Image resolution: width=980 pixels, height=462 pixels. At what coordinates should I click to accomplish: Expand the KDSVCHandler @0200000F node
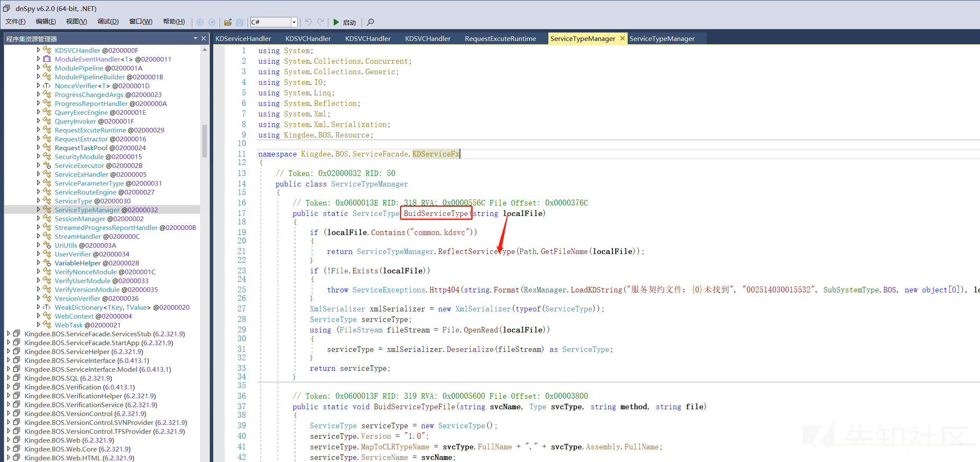pyautogui.click(x=38, y=50)
